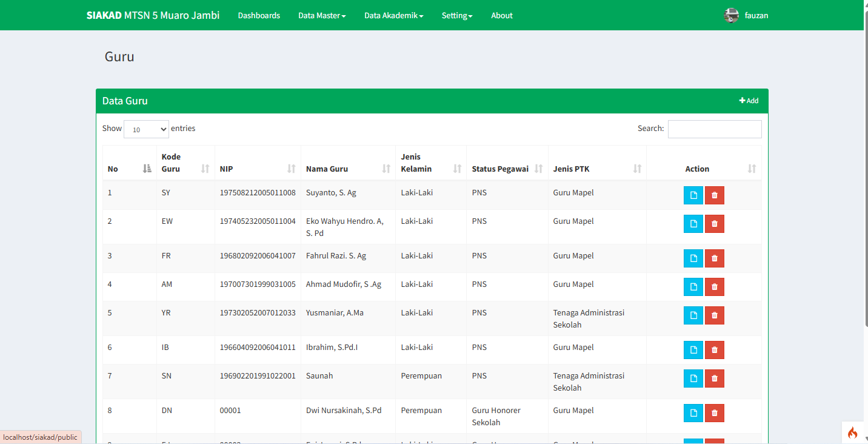The width and height of the screenshot is (868, 444).
Task: Click the blue detail icon for Suyanto
Action: click(x=693, y=195)
